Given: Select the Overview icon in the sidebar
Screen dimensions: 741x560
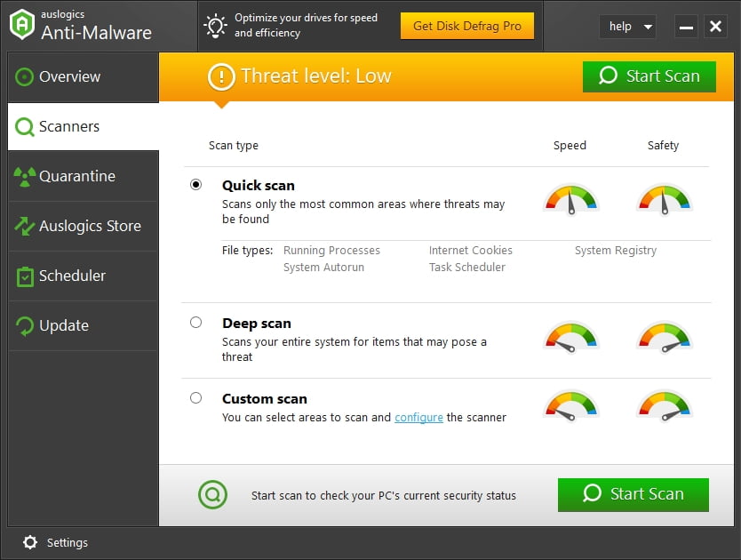Looking at the screenshot, I should (x=22, y=76).
